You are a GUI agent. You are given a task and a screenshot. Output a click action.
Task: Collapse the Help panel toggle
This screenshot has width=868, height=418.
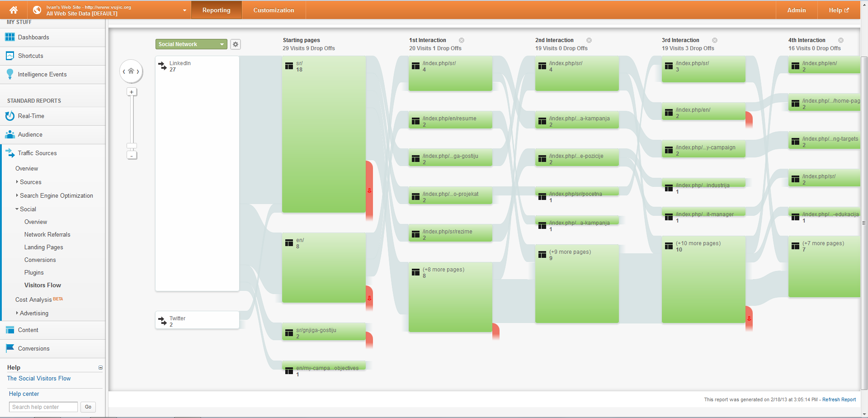point(100,368)
